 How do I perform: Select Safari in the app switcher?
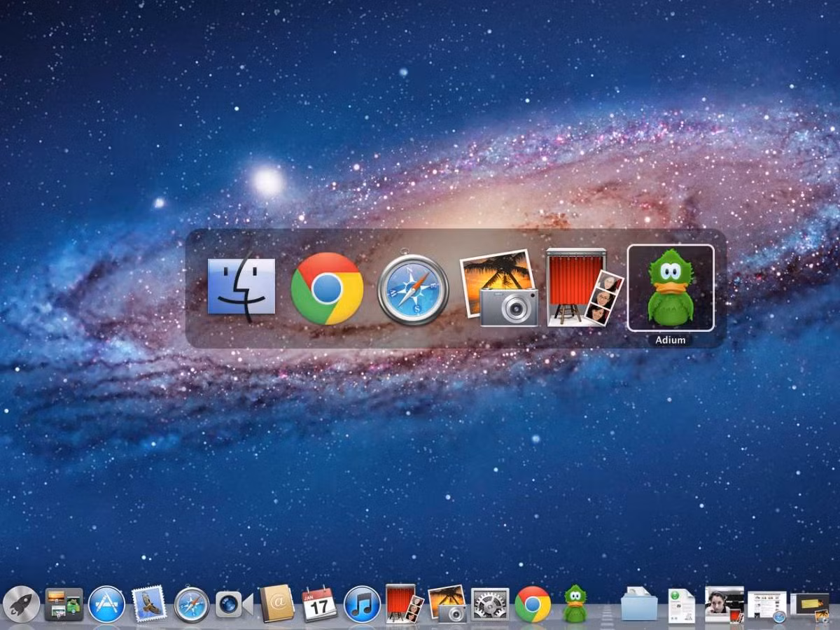413,289
